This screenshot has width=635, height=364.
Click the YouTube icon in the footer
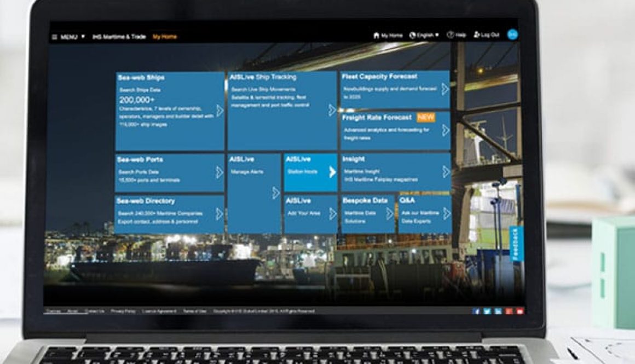pos(520,311)
